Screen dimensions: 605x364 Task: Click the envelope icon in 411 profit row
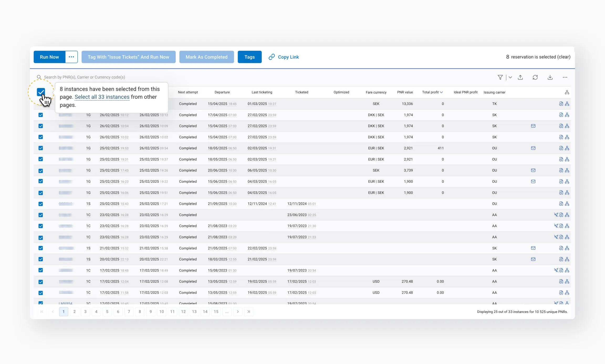[x=533, y=148]
